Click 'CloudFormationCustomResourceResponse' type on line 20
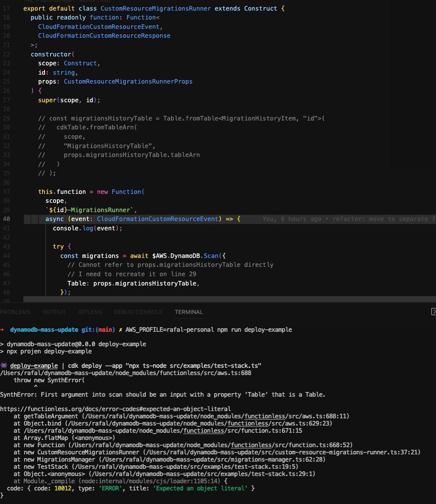This screenshot has height=504, width=436. click(x=104, y=36)
